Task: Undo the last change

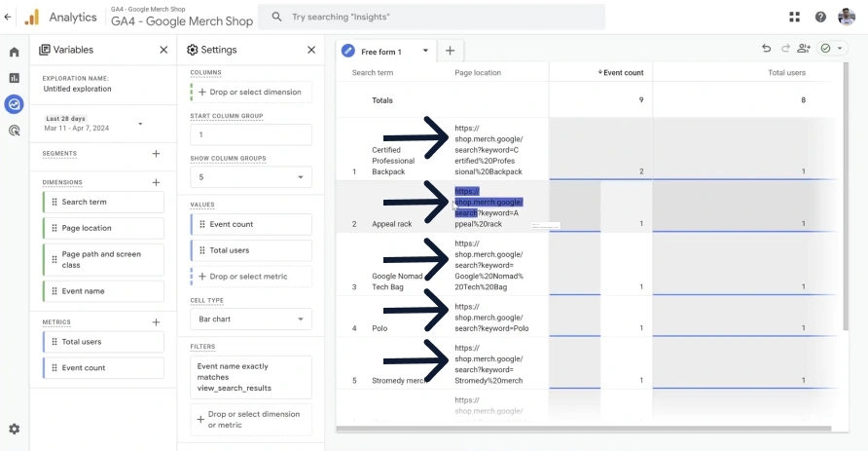Action: pos(766,48)
